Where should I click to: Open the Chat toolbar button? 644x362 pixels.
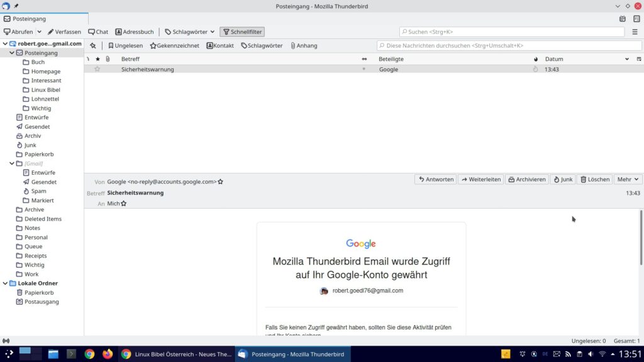click(x=98, y=31)
